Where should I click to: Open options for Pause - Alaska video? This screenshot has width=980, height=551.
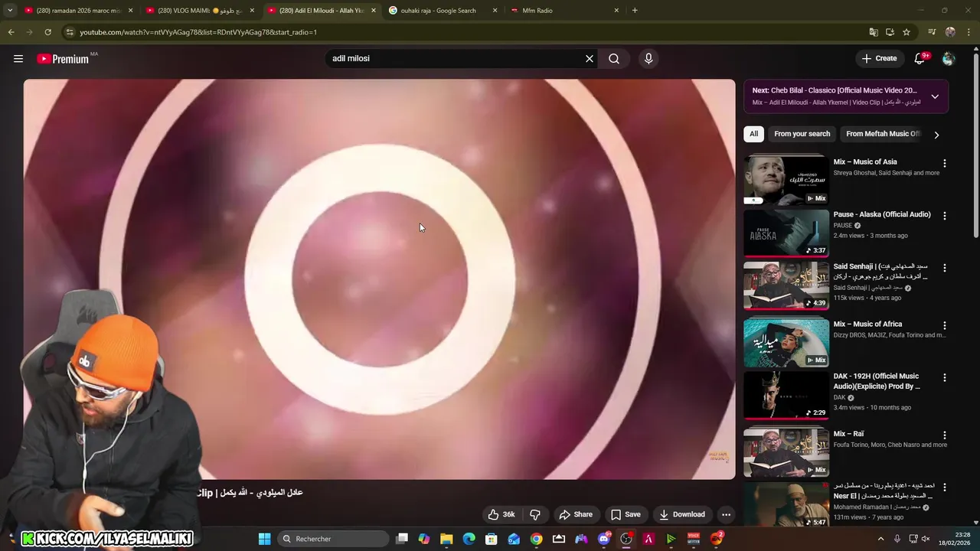[x=944, y=216]
